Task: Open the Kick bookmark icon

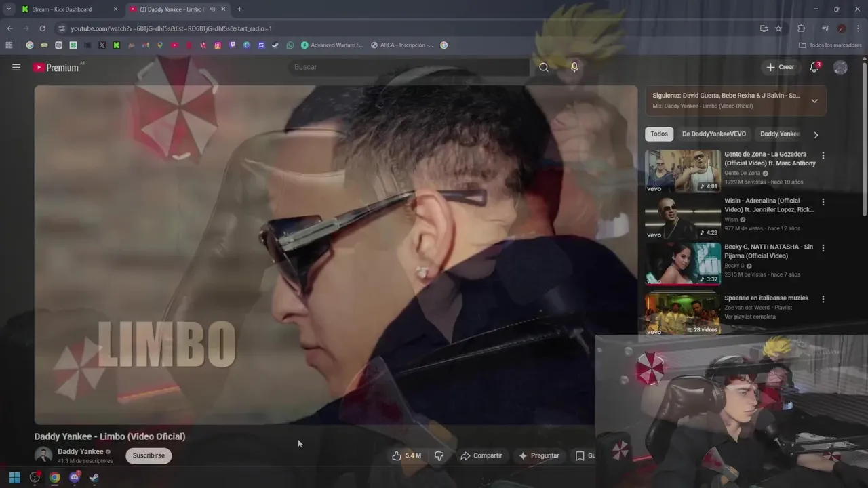Action: pyautogui.click(x=117, y=45)
